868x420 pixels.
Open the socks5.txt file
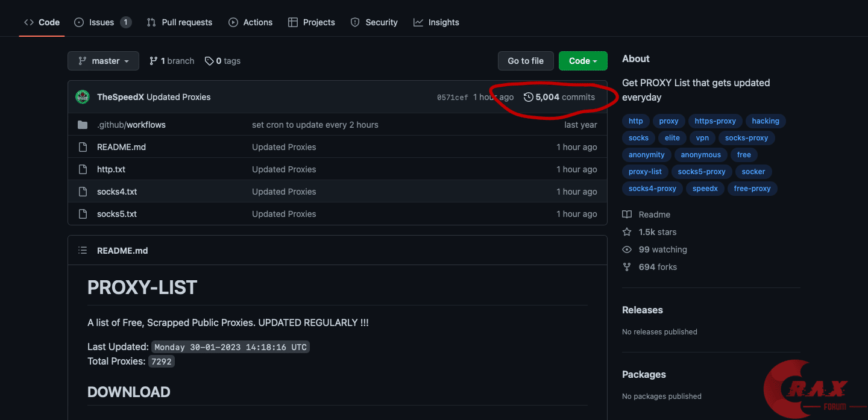[117, 214]
